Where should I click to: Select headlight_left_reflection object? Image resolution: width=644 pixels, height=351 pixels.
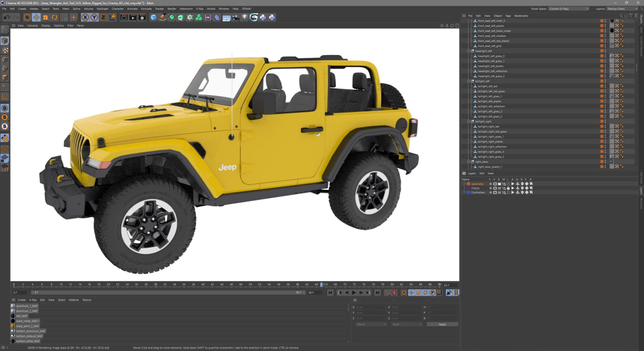[492, 71]
